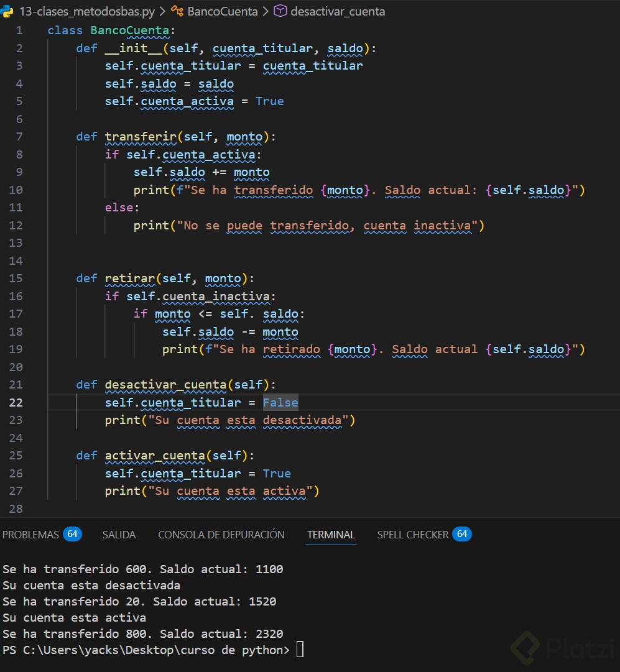Click terminal line 'Se ha transferido 600'
Screen dimensions: 620x672
[x=143, y=569]
